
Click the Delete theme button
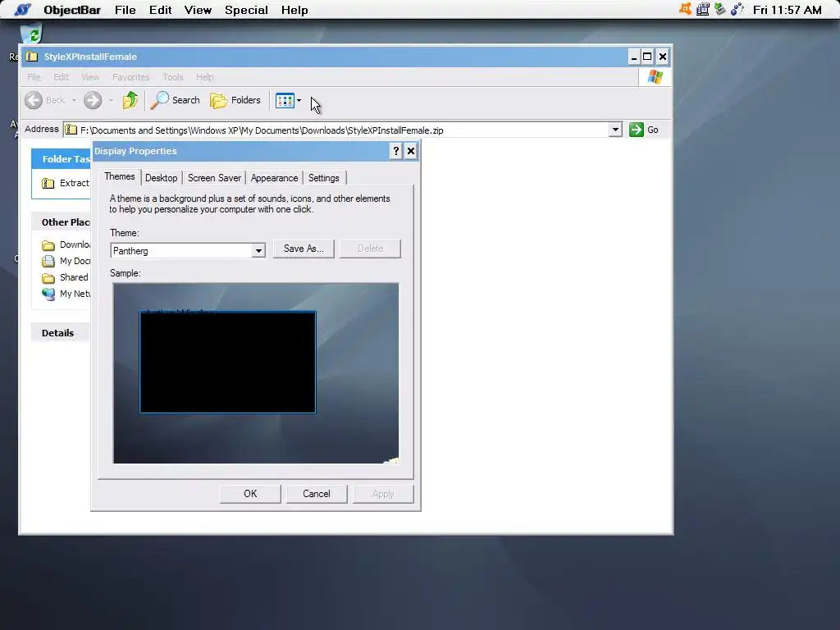(x=370, y=249)
